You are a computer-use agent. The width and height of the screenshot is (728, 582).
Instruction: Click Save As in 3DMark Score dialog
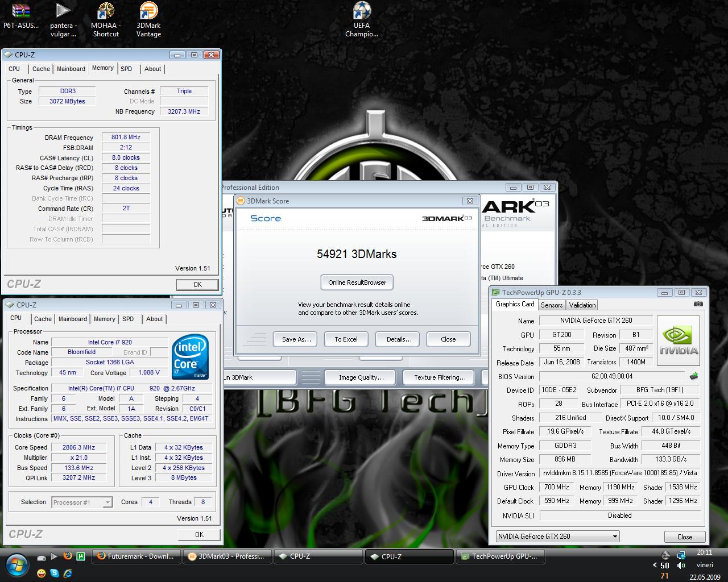tap(296, 339)
